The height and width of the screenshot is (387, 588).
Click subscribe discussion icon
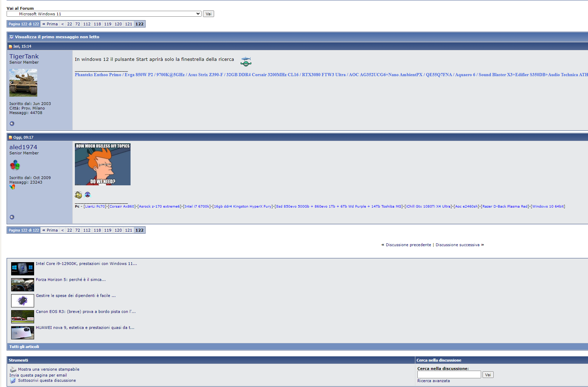(13, 380)
